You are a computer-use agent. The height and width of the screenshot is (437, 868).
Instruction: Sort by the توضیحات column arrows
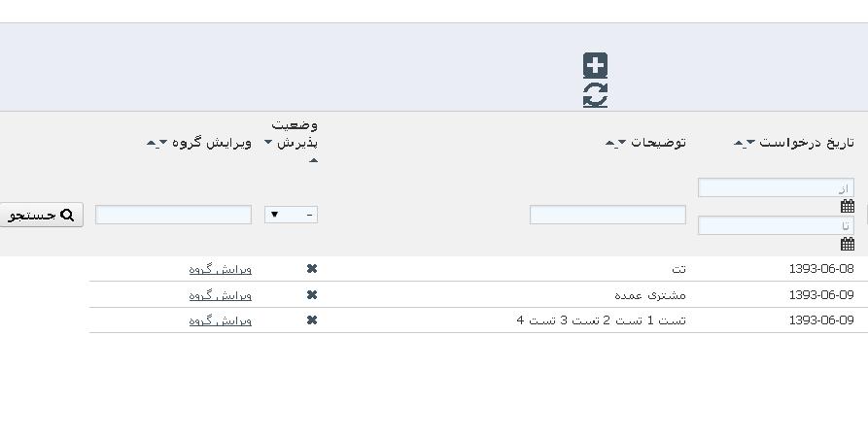(x=615, y=144)
